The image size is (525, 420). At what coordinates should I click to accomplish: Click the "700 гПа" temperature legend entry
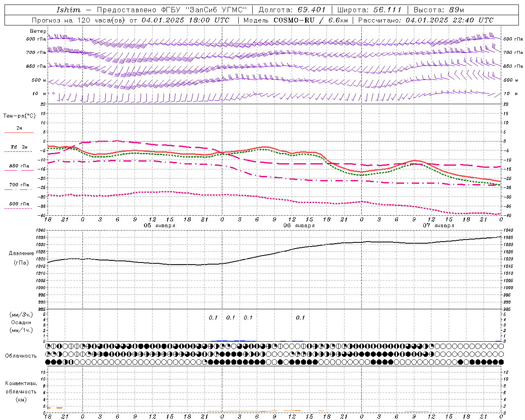click(x=19, y=185)
